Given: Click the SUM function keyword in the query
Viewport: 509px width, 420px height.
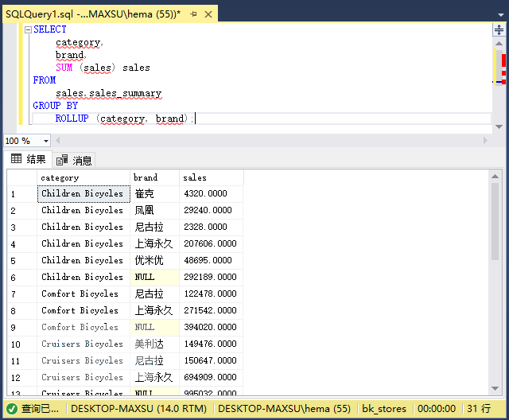Looking at the screenshot, I should click(64, 68).
